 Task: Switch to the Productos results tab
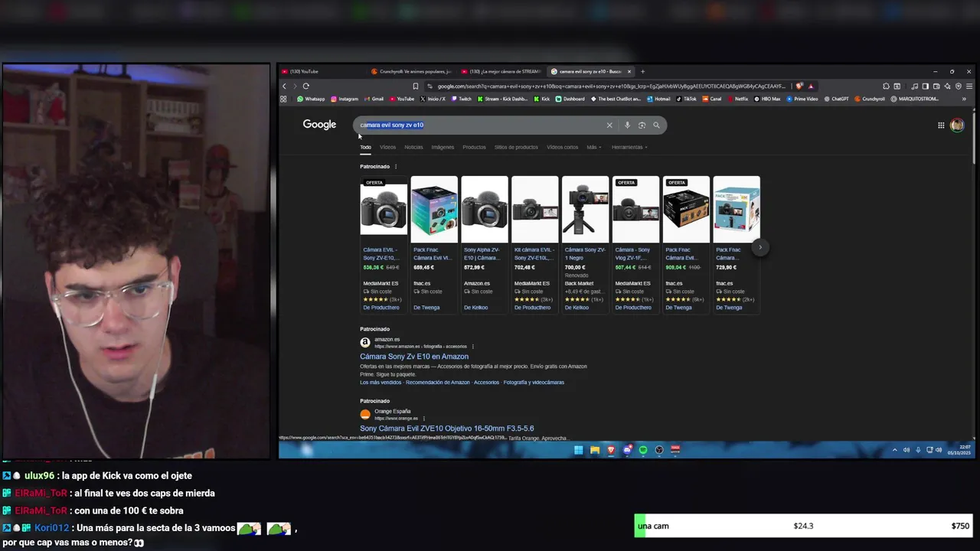(474, 147)
